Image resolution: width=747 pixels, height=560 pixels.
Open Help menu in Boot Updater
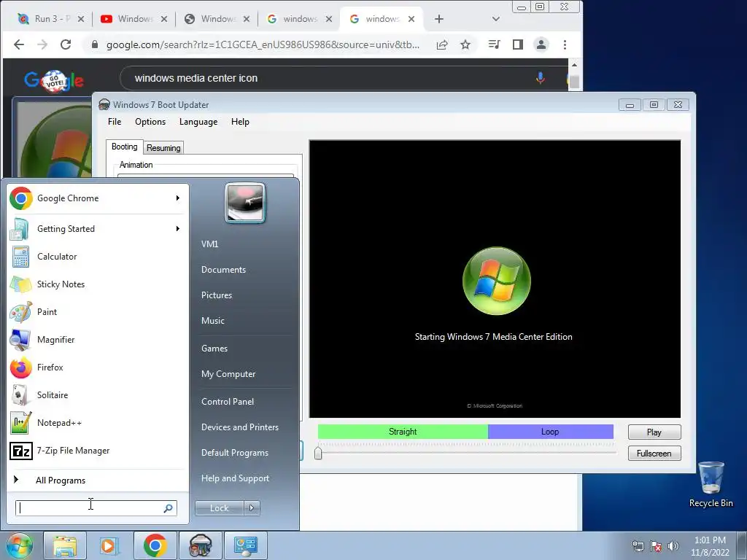(x=240, y=122)
